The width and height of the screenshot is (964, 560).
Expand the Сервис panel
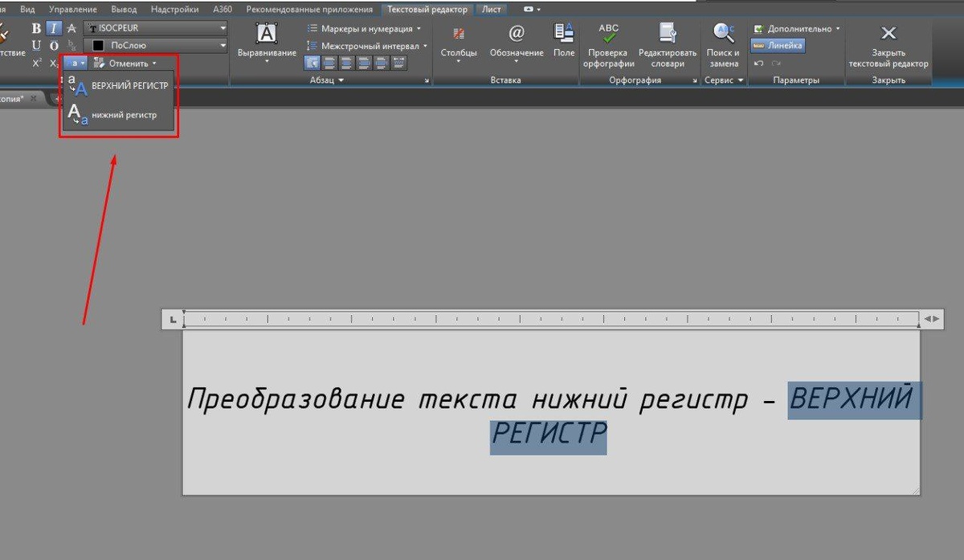pyautogui.click(x=724, y=80)
